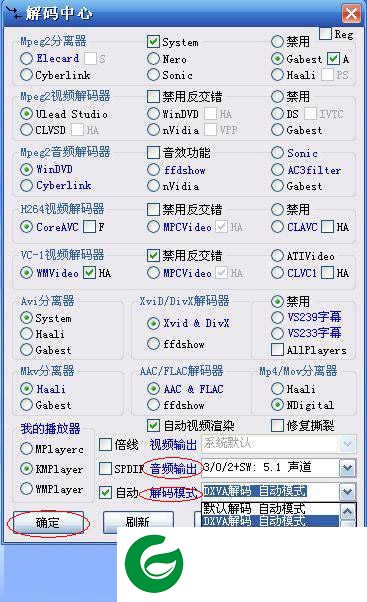The height and width of the screenshot is (602, 367).
Task: Select Gabest Mkv splitter radio
Action: tap(26, 405)
